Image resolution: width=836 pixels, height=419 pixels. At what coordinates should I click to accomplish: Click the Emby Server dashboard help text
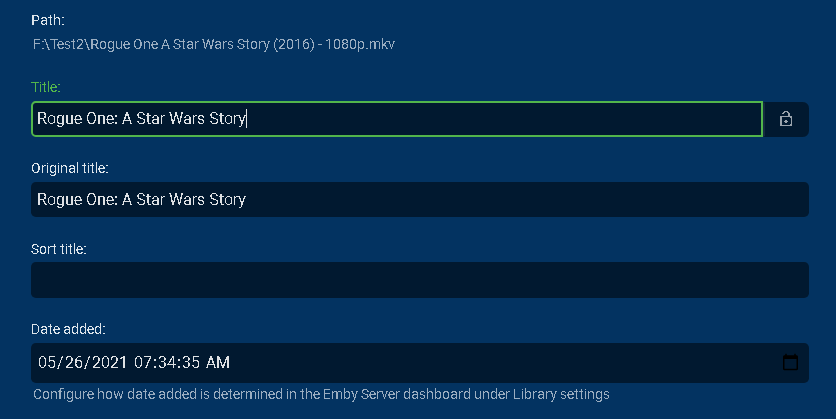pyautogui.click(x=321, y=394)
